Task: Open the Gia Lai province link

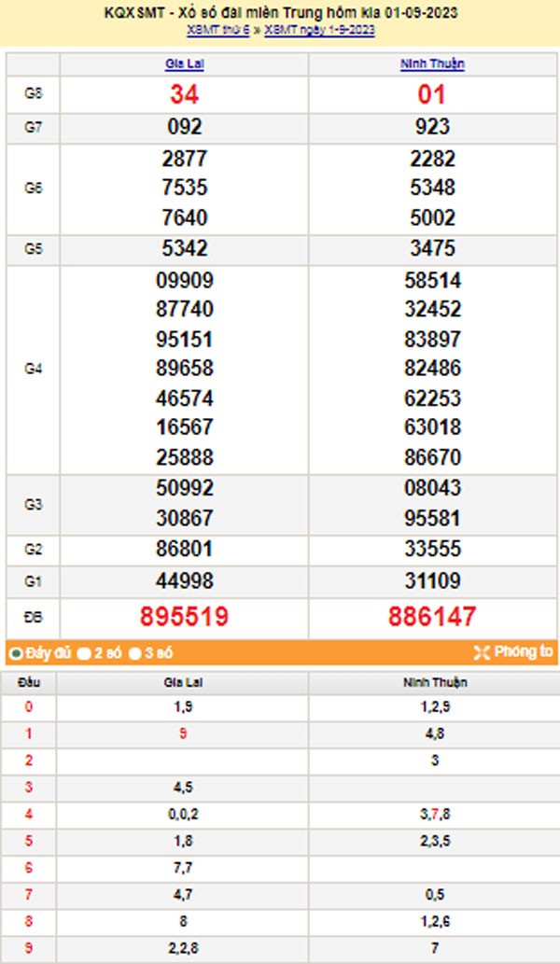Action: [184, 64]
